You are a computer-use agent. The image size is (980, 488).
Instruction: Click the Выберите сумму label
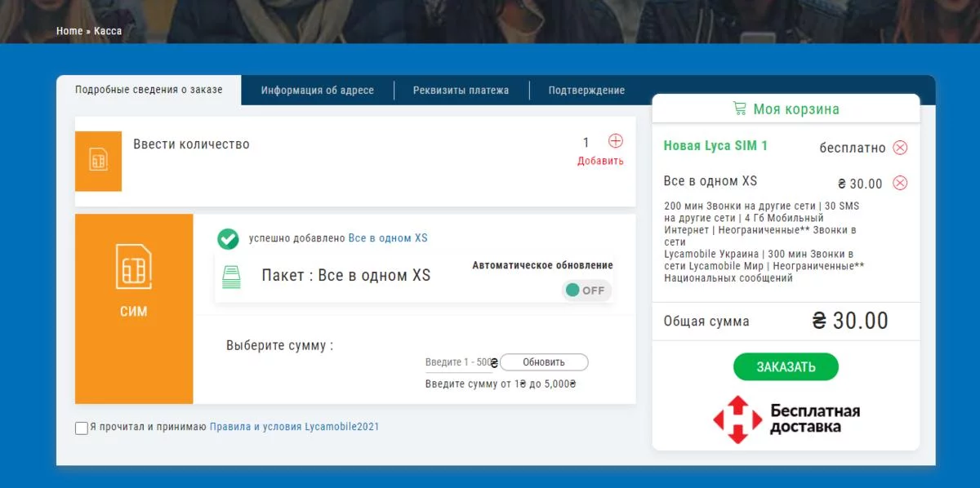click(280, 346)
